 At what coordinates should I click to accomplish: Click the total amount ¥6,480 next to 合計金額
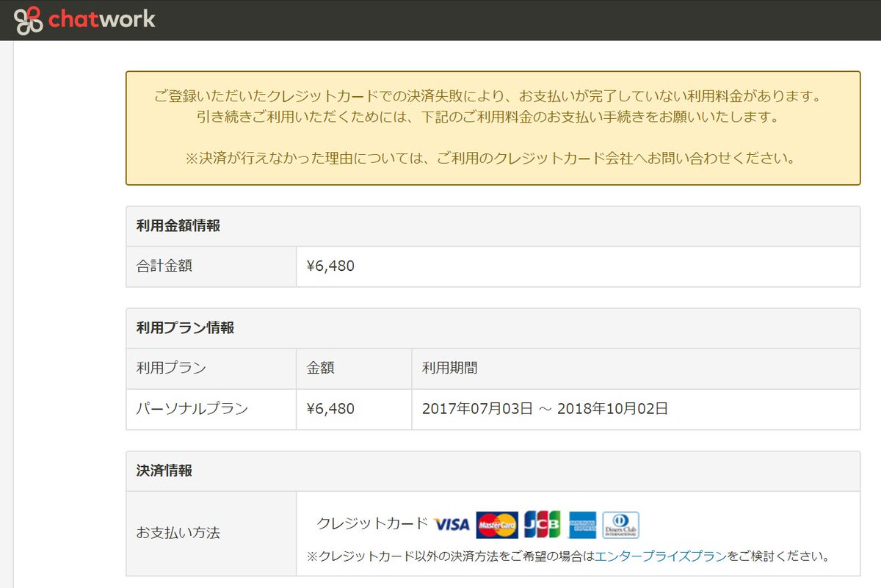[330, 266]
